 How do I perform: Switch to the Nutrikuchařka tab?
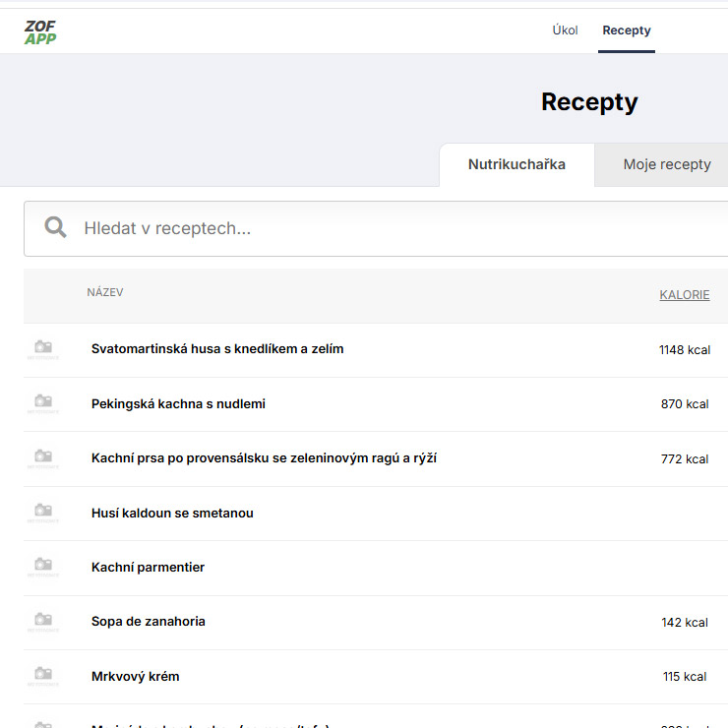[x=516, y=164]
